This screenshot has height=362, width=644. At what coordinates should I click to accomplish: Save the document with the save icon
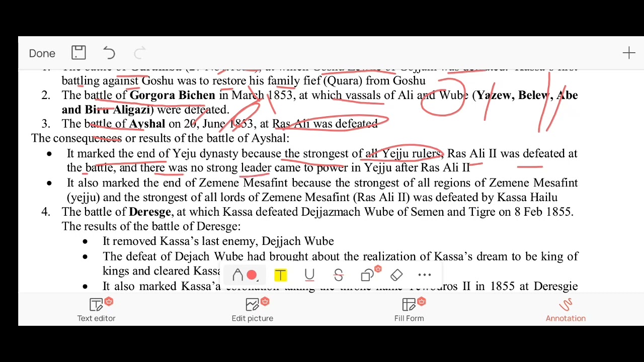(78, 53)
